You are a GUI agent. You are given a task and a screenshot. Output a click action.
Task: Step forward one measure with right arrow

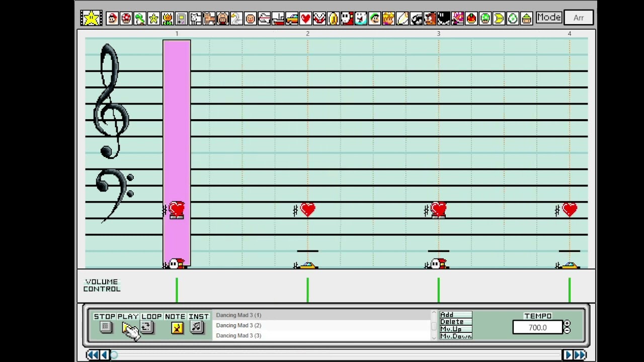point(569,355)
